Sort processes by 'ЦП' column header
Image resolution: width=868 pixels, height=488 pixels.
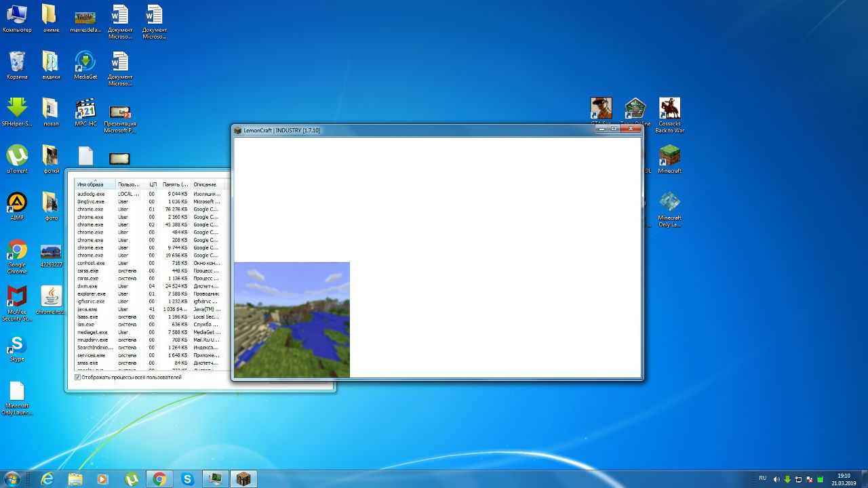153,184
